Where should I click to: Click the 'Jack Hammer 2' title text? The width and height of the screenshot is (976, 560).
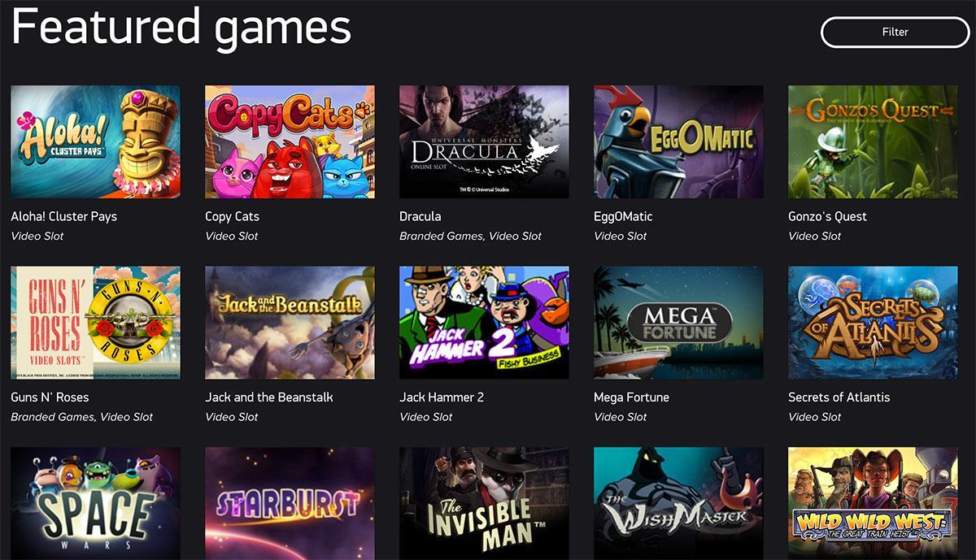point(442,397)
